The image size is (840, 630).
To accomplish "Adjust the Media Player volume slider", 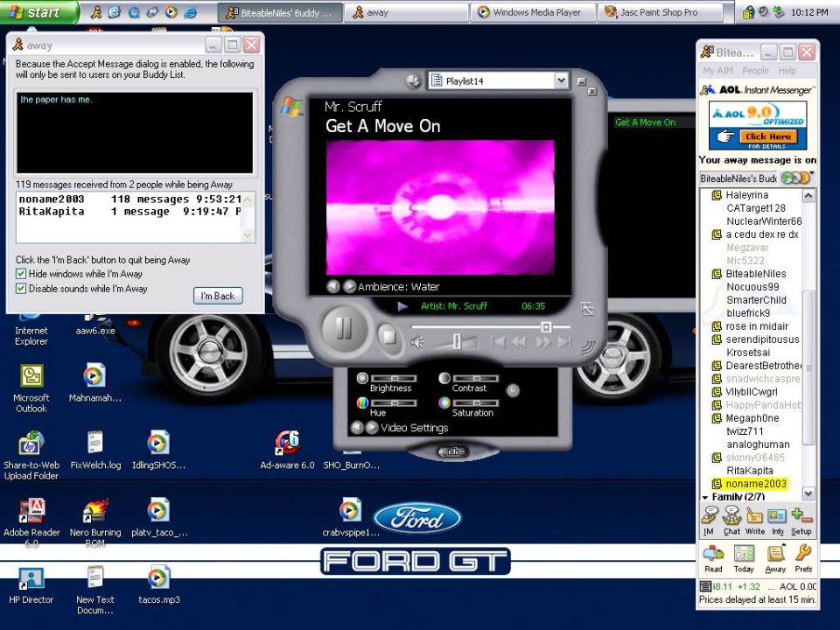I will click(457, 341).
